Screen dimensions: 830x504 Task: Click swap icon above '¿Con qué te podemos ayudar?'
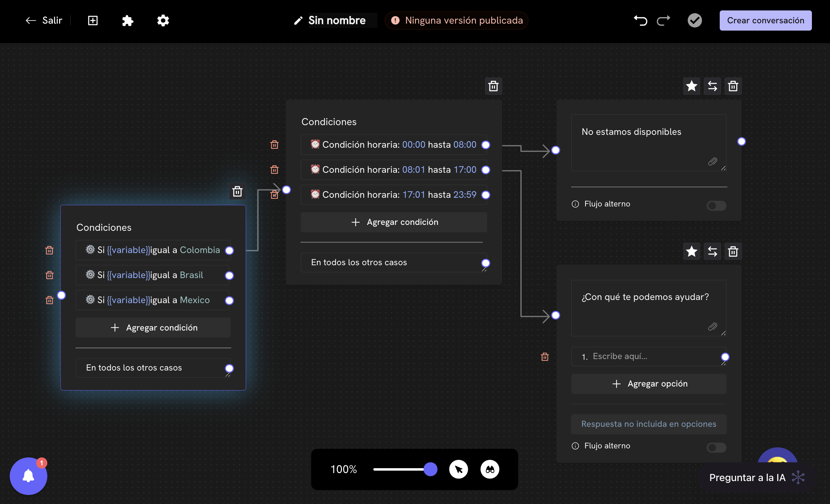pos(712,251)
